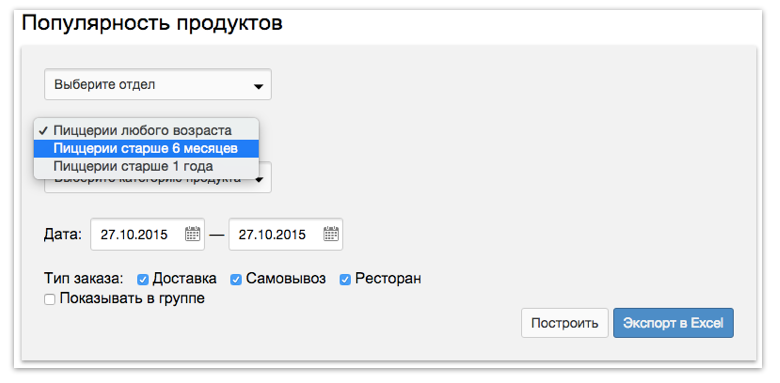The image size is (780, 383).
Task: Click the Построить button
Action: pos(565,323)
